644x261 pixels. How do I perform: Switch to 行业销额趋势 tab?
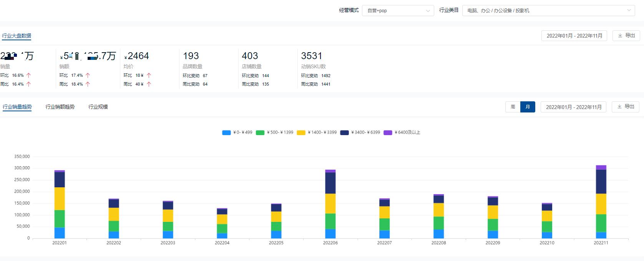[60, 107]
